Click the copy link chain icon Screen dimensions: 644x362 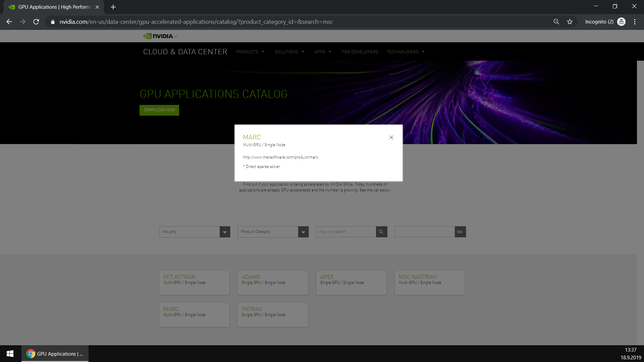click(x=460, y=232)
